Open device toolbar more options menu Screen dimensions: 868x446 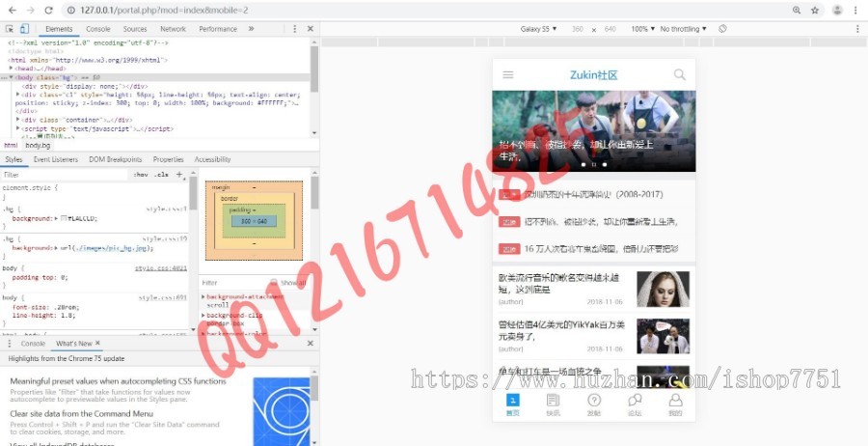point(857,29)
